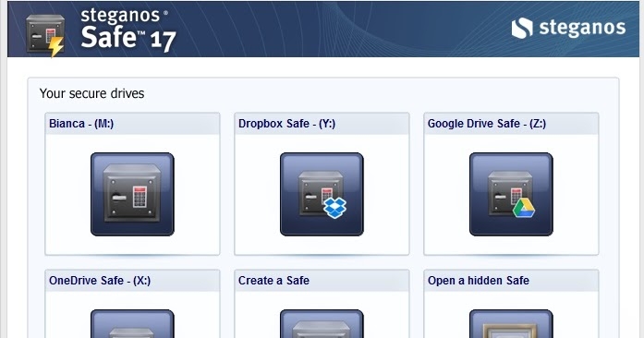
Task: Click the steganos wordmark at the banner's right
Action: pos(582,28)
